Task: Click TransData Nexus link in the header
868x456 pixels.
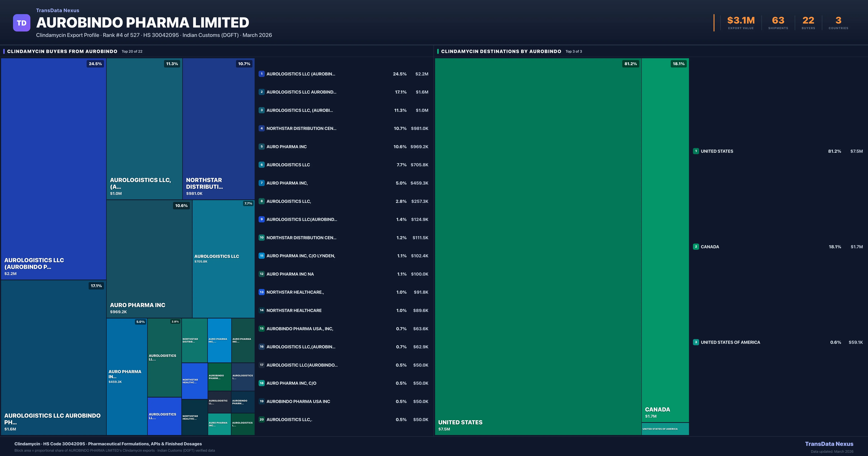Action: pos(58,10)
